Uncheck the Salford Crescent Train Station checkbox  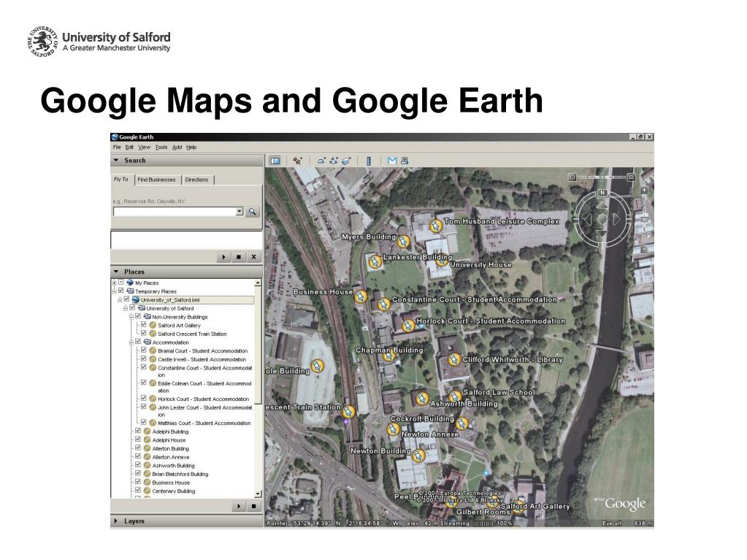(x=143, y=334)
